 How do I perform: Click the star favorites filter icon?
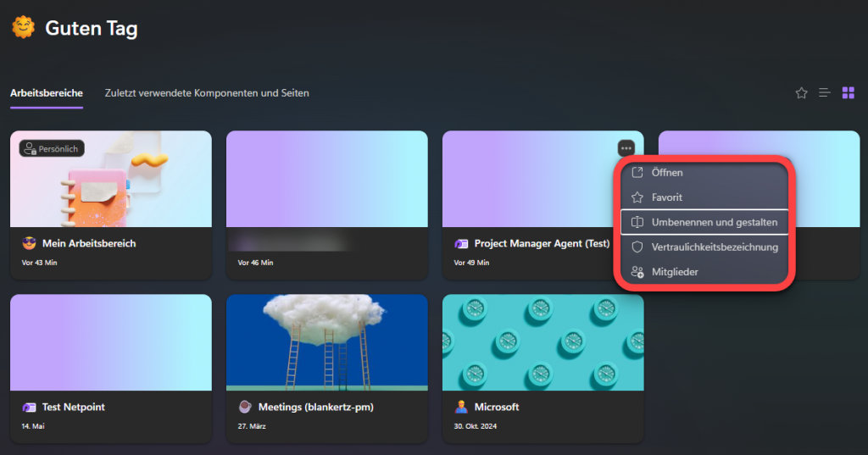(x=801, y=93)
